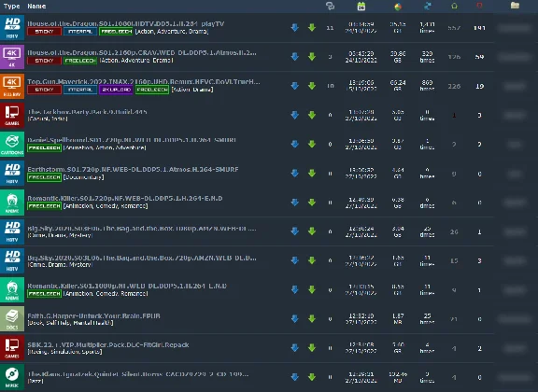Sort by seeders using the green up-arrow header icon
Image resolution: width=538 pixels, height=392 pixels.
pos(454,6)
